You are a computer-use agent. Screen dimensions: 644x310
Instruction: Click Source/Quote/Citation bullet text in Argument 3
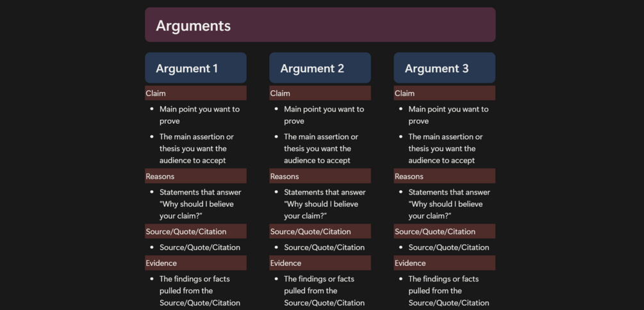[449, 247]
